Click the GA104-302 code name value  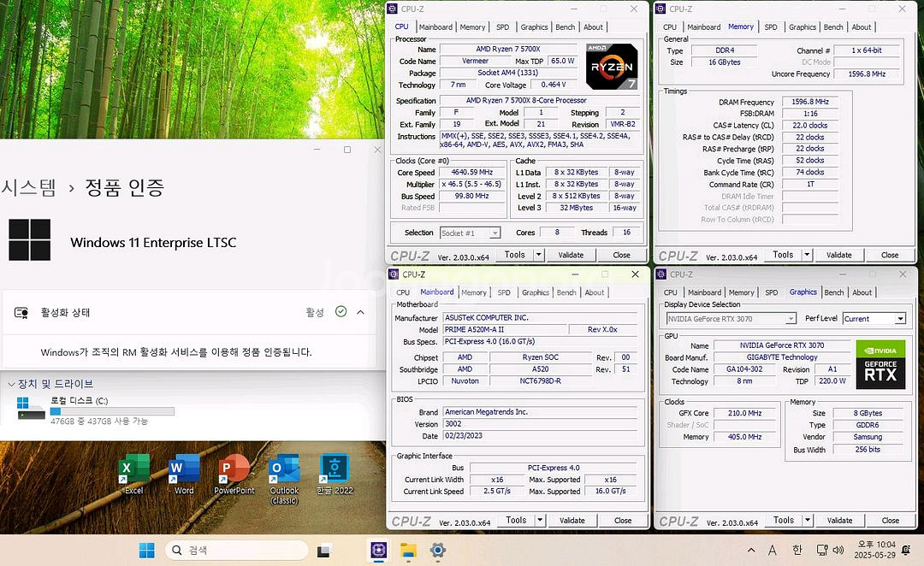click(x=744, y=369)
